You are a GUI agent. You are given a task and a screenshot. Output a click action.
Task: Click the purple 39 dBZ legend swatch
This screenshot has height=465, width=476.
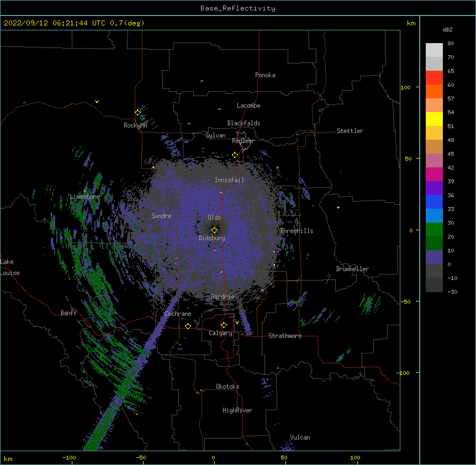(434, 188)
